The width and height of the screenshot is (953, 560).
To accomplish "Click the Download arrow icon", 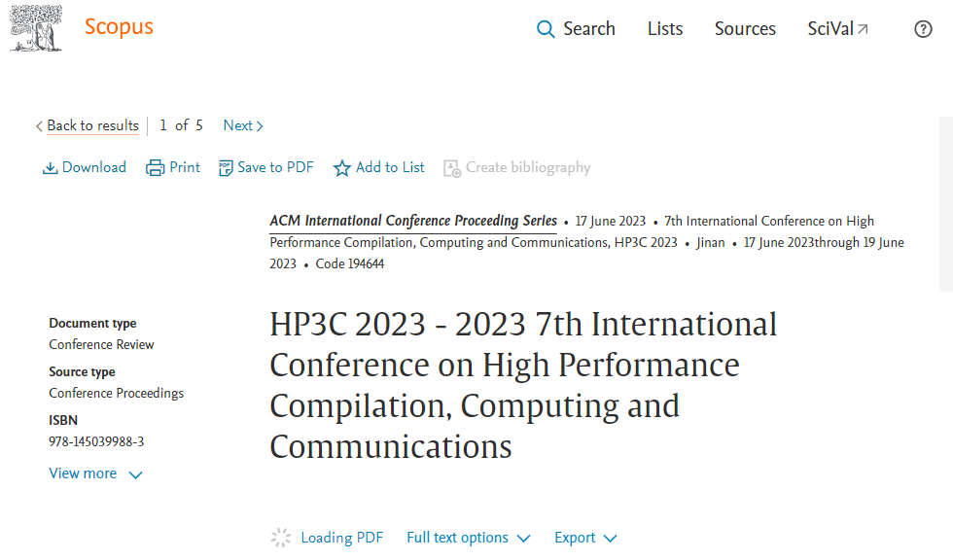I will point(50,168).
